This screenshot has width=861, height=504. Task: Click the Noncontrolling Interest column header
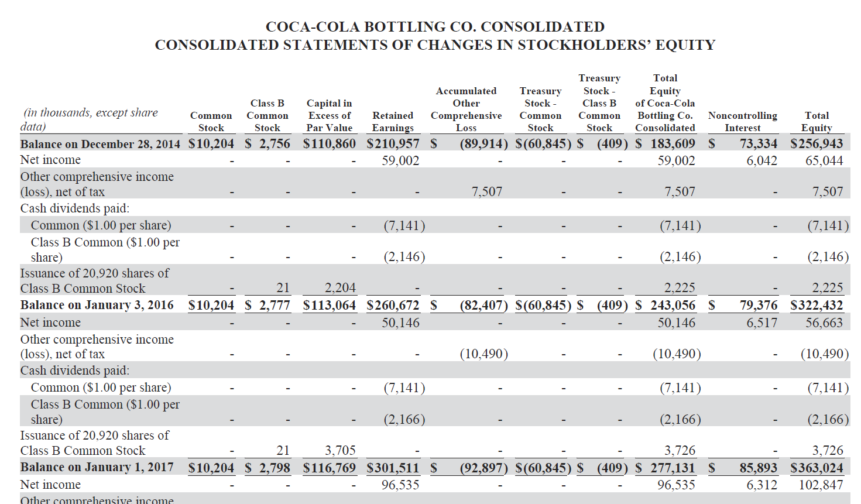point(742,122)
